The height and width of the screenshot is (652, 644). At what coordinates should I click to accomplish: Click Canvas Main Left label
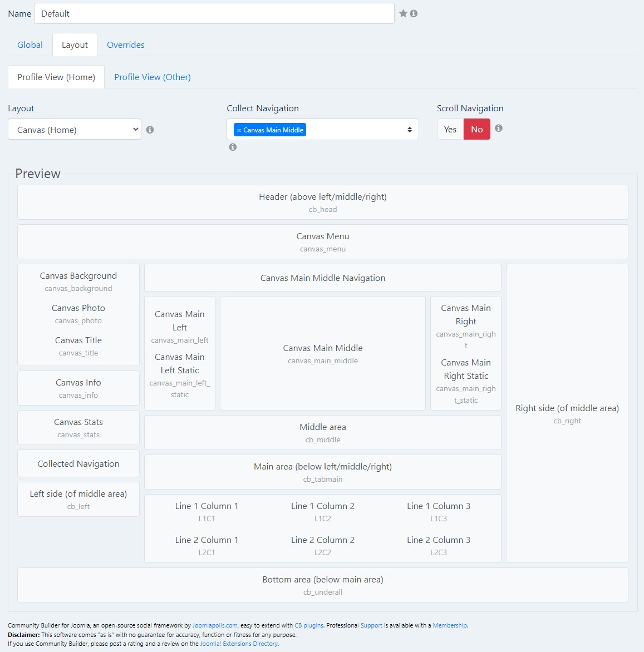pos(180,320)
